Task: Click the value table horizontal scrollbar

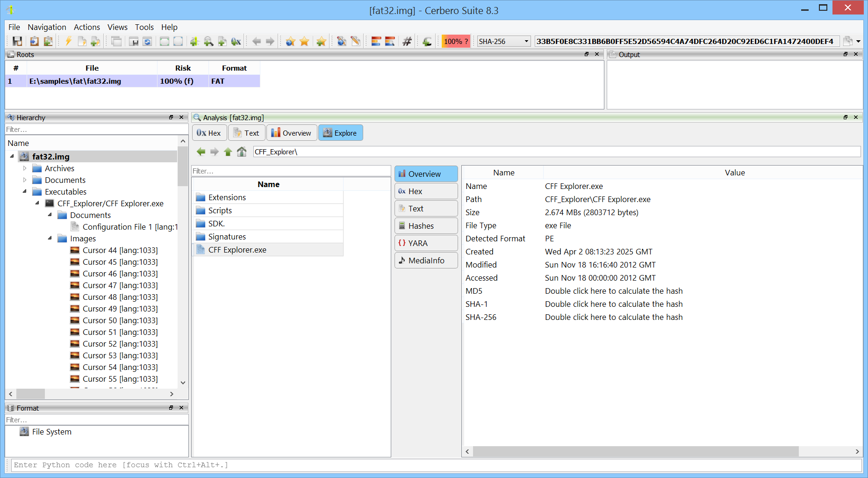Action: (x=636, y=451)
